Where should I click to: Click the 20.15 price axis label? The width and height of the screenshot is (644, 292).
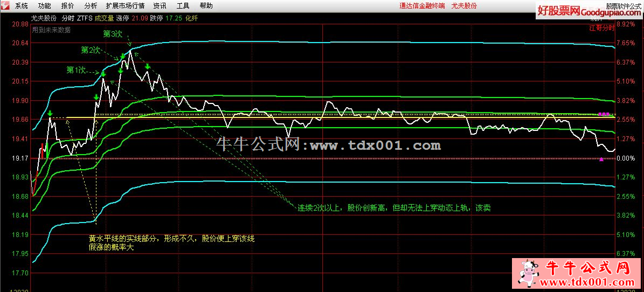(x=19, y=81)
